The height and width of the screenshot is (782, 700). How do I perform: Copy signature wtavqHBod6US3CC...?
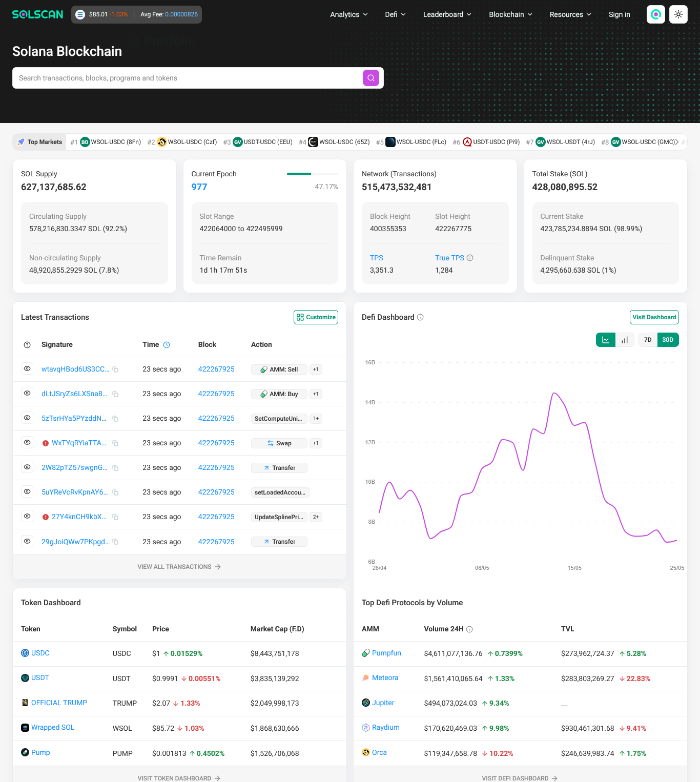(x=116, y=369)
